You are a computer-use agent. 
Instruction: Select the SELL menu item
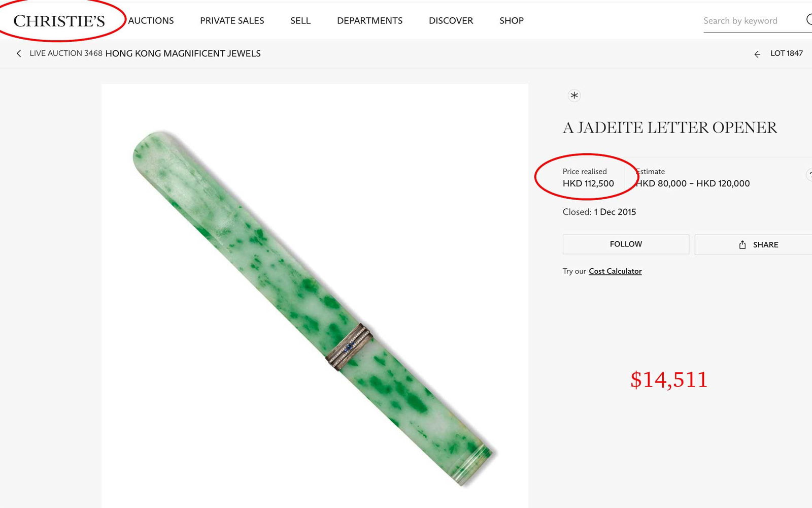point(300,20)
